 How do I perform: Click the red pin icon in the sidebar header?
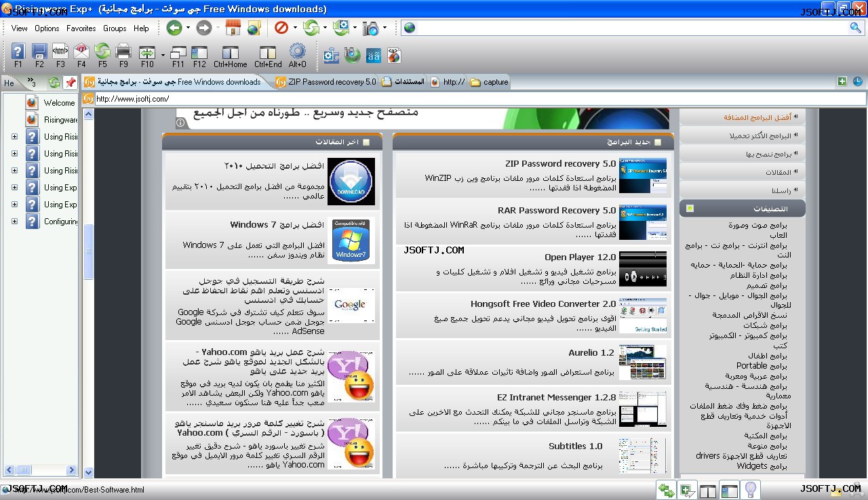pos(71,83)
